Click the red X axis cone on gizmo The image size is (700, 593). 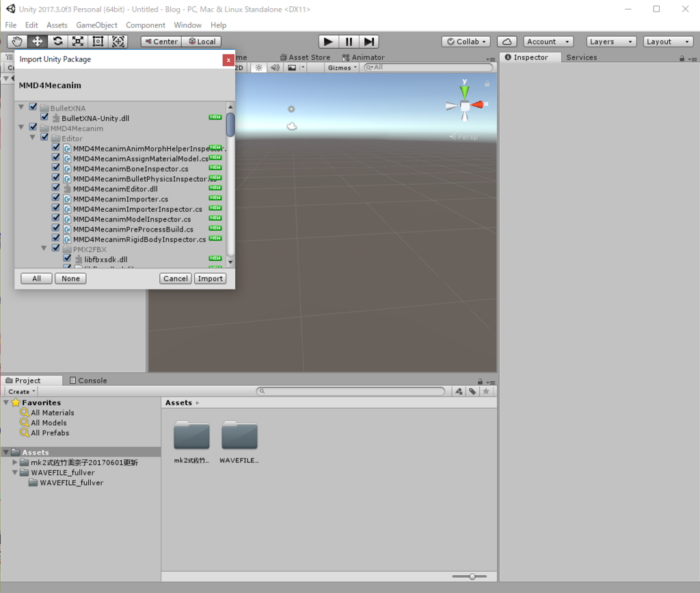478,105
